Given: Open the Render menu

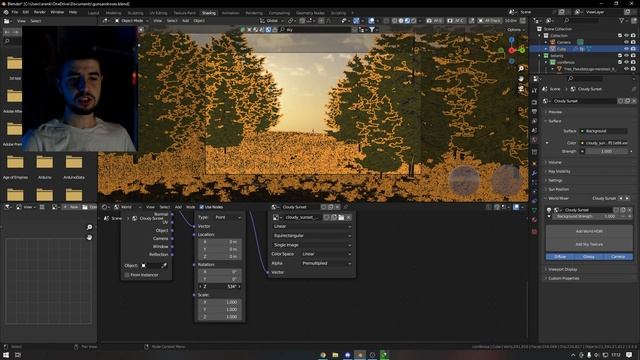Looking at the screenshot, I should pyautogui.click(x=40, y=12).
